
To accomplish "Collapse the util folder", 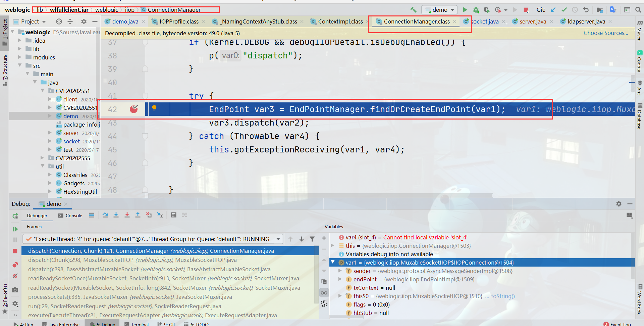I will coord(42,166).
